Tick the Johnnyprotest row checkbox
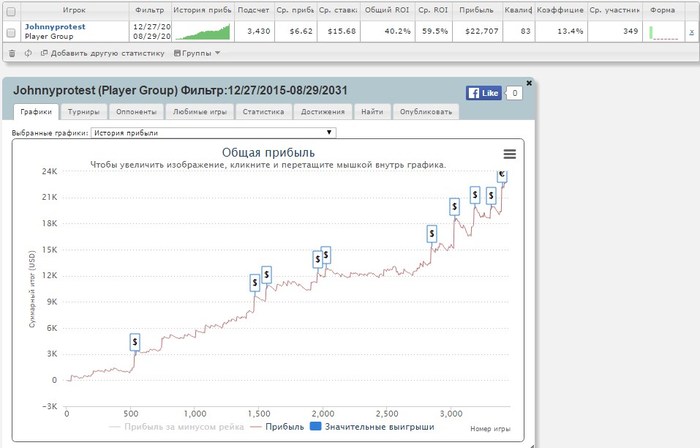 point(11,33)
